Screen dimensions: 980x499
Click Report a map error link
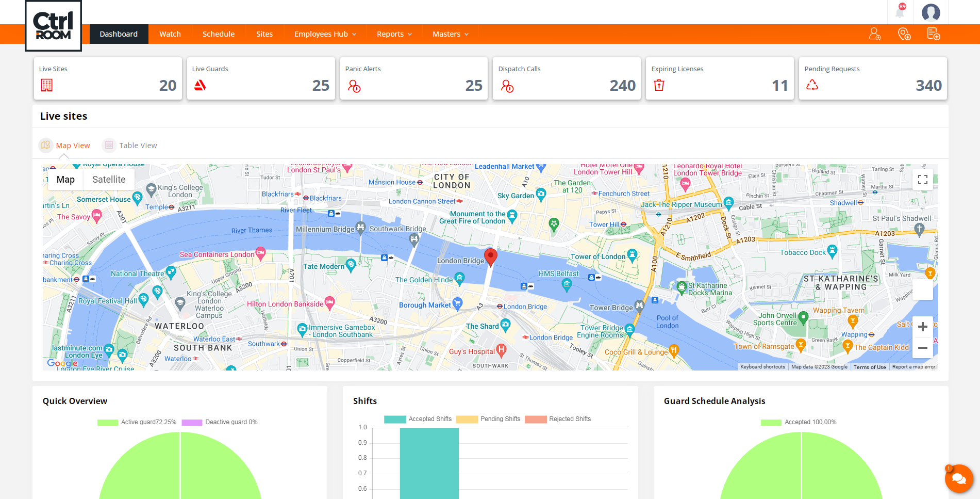(x=913, y=367)
